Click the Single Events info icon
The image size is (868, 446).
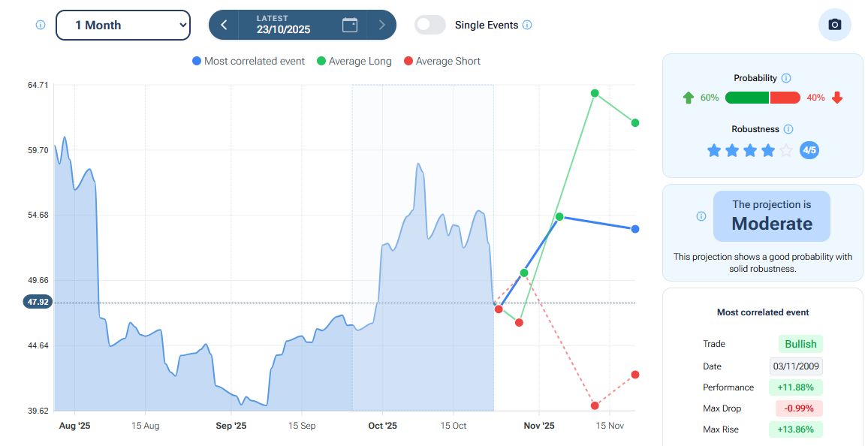pyautogui.click(x=527, y=25)
